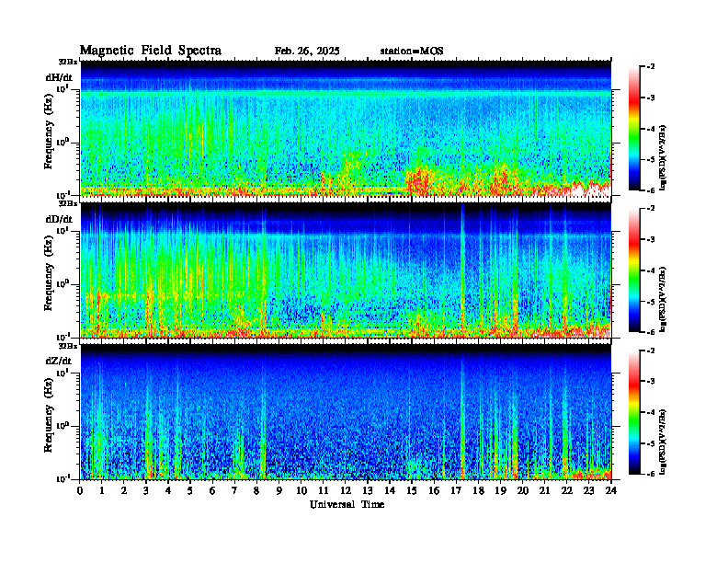Screen dimensions: 728x563
Task: Click the 10^0 frequency tick on dH/dt panel
Action: (63, 142)
